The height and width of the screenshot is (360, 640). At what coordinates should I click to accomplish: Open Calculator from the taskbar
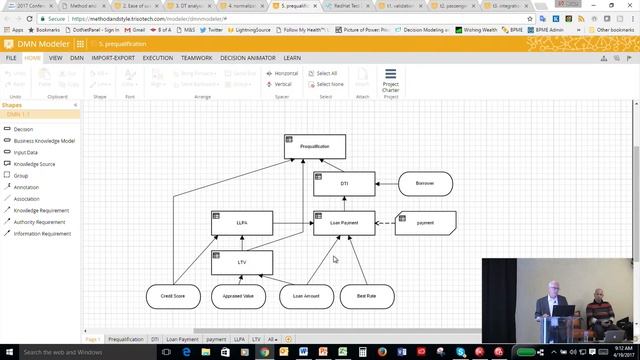click(x=362, y=352)
